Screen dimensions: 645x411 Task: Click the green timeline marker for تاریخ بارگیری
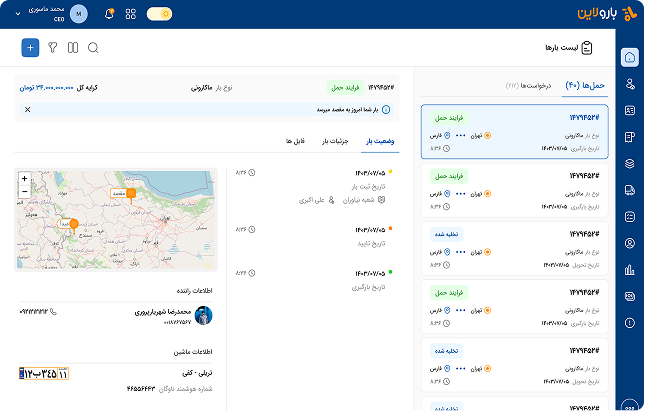390,272
